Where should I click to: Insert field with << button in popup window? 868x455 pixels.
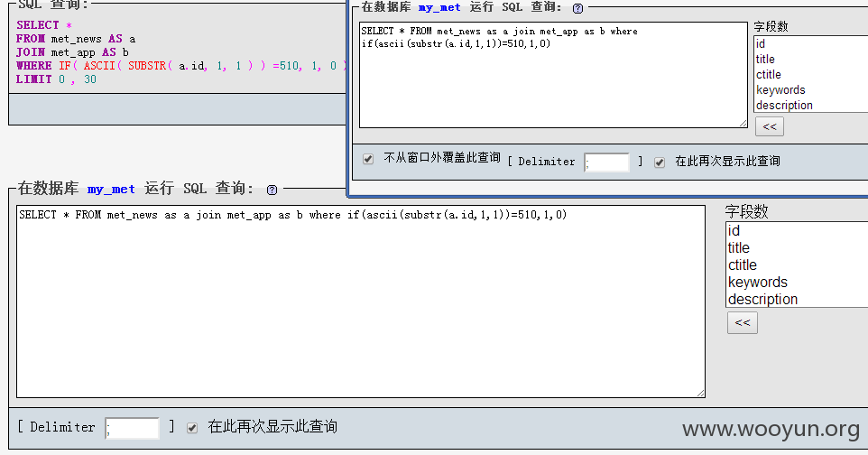(770, 127)
